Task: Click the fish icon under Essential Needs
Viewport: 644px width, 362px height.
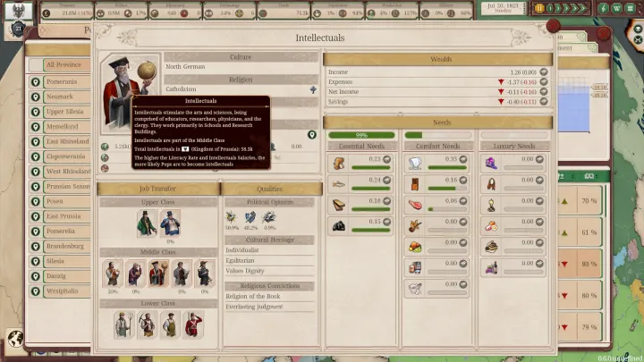Action: tap(339, 181)
